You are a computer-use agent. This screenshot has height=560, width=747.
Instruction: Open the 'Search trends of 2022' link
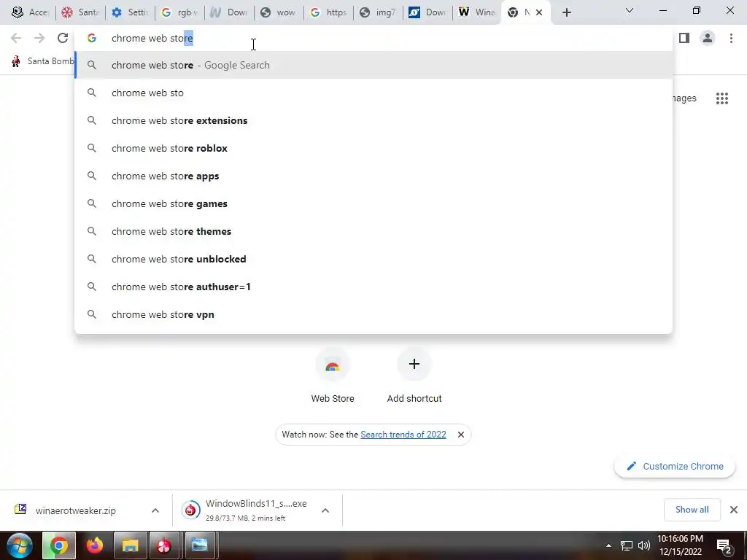(403, 435)
